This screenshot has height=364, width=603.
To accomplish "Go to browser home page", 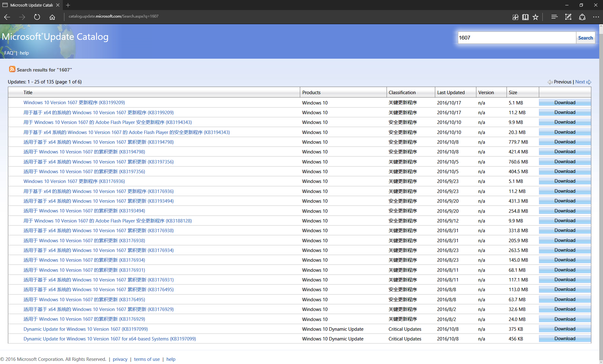I will click(52, 17).
